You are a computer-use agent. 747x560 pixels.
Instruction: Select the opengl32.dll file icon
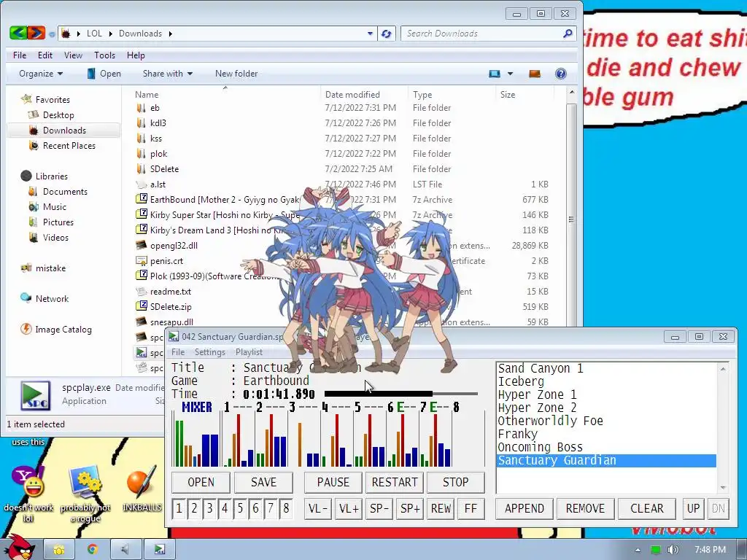tap(141, 246)
